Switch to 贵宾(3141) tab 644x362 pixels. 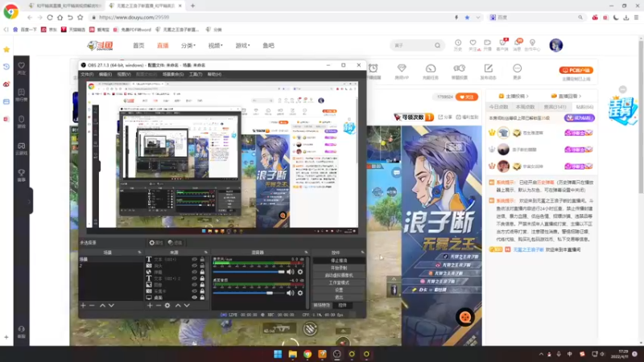tap(555, 107)
